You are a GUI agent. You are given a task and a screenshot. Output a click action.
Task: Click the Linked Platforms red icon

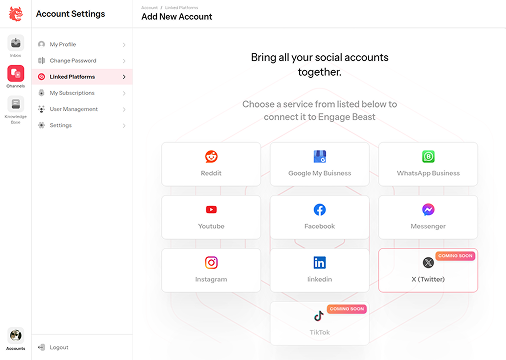41,77
